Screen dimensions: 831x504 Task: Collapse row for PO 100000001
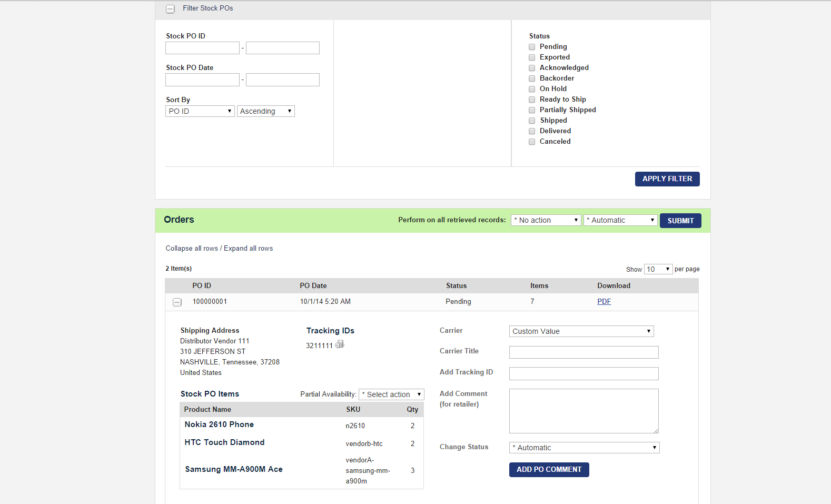[x=177, y=302]
